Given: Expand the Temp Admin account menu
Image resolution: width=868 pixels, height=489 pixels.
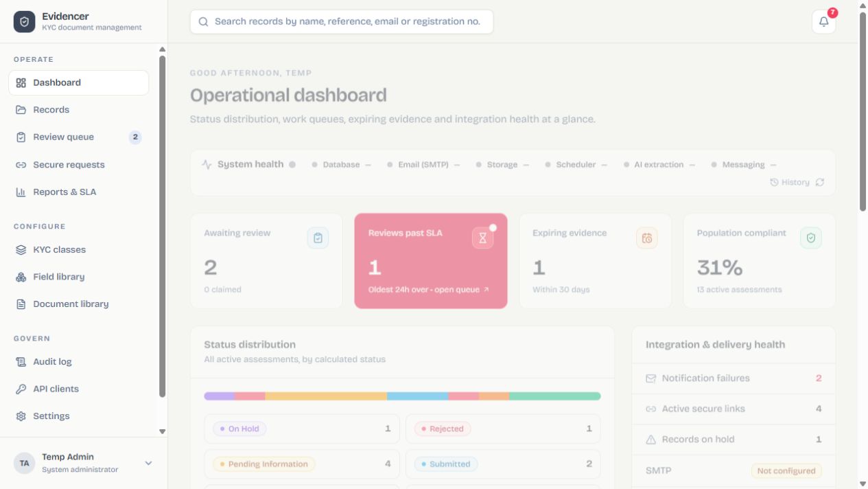Looking at the screenshot, I should [x=148, y=464].
